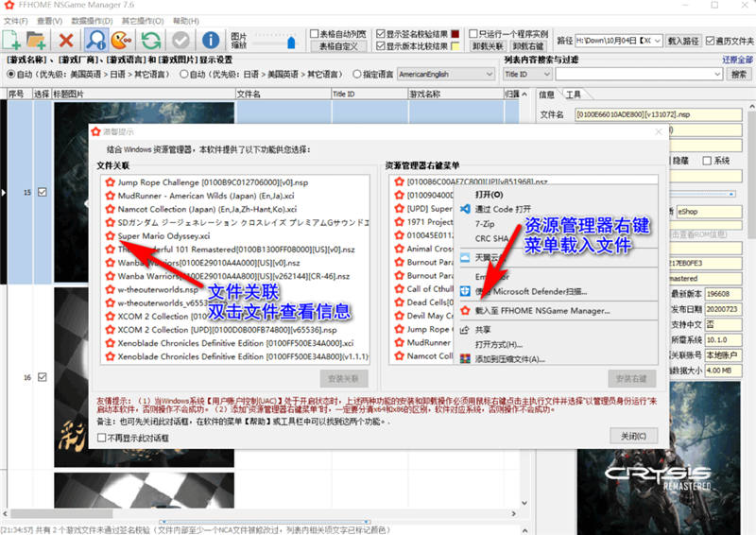Click the 载入路径 button
This screenshot has height=535, width=756.
point(683,41)
